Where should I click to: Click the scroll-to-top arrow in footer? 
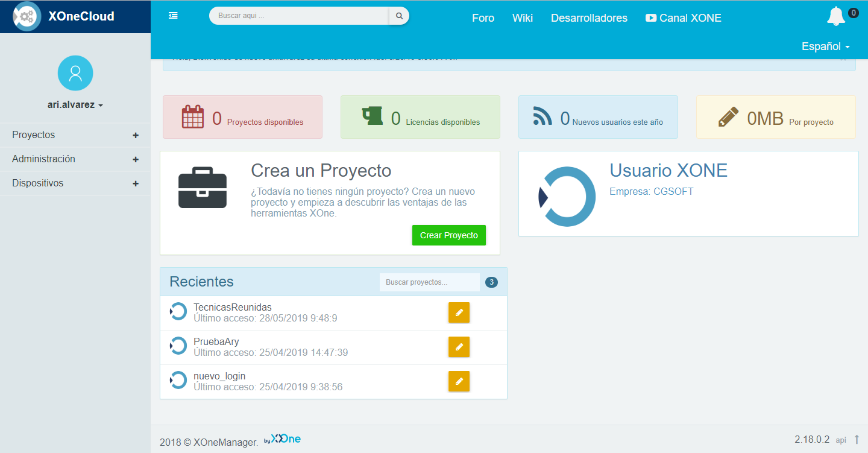pos(857,439)
